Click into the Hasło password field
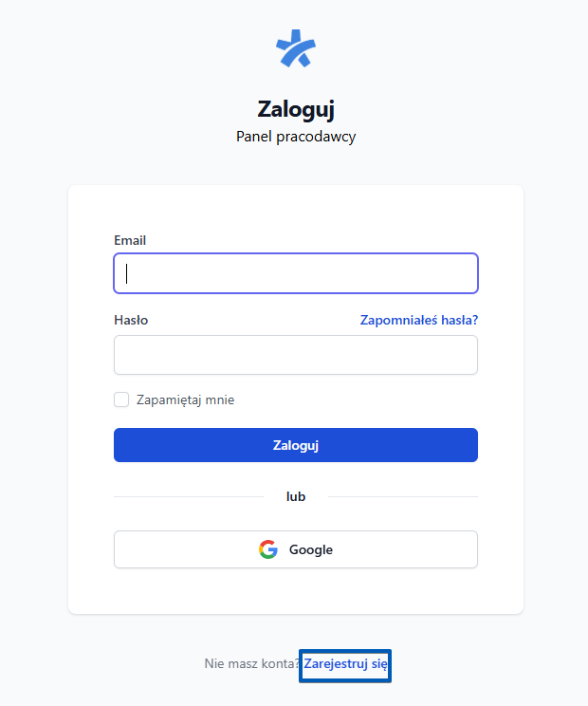588x706 pixels. [296, 355]
